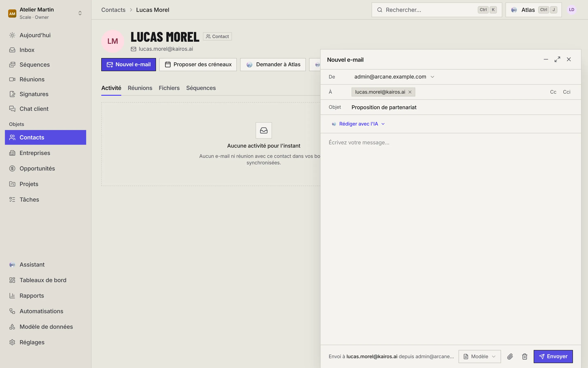Image resolution: width=588 pixels, height=368 pixels.
Task: Click Demander à Atlas
Action: pos(273,64)
